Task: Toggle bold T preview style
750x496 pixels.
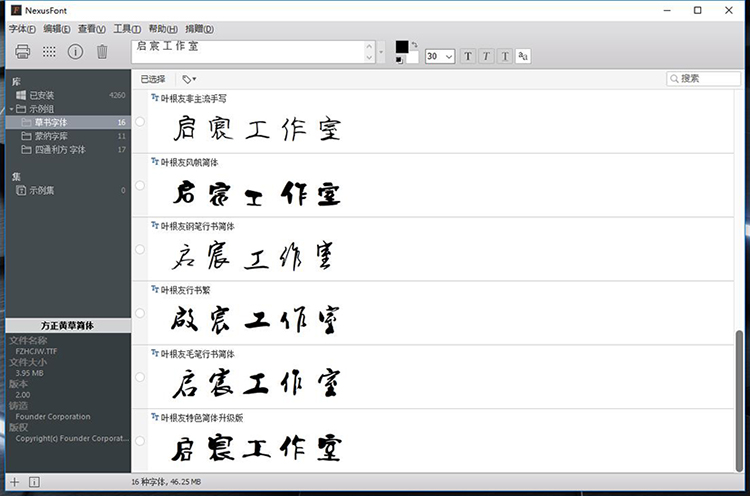Action: click(468, 56)
